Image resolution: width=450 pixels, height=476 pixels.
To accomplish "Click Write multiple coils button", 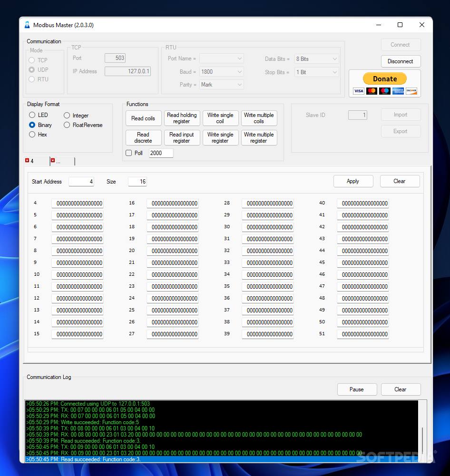I will point(259,118).
